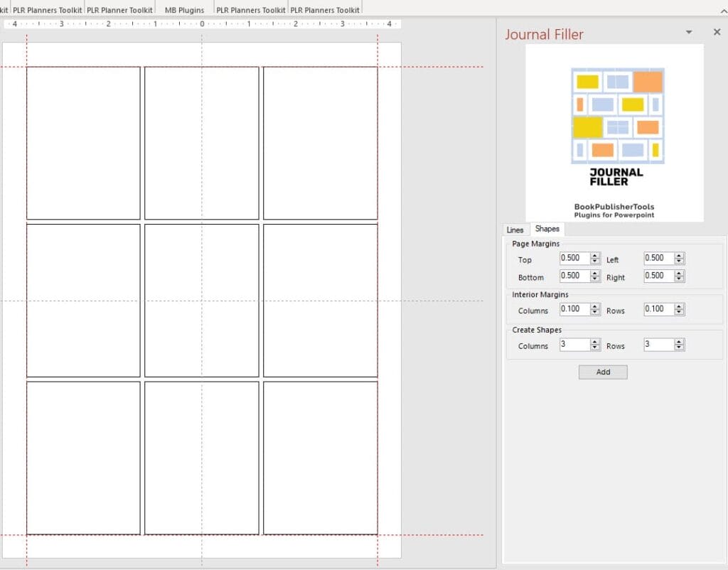This screenshot has height=570, width=728.
Task: Increase the Interior Margins Columns value
Action: coord(595,306)
